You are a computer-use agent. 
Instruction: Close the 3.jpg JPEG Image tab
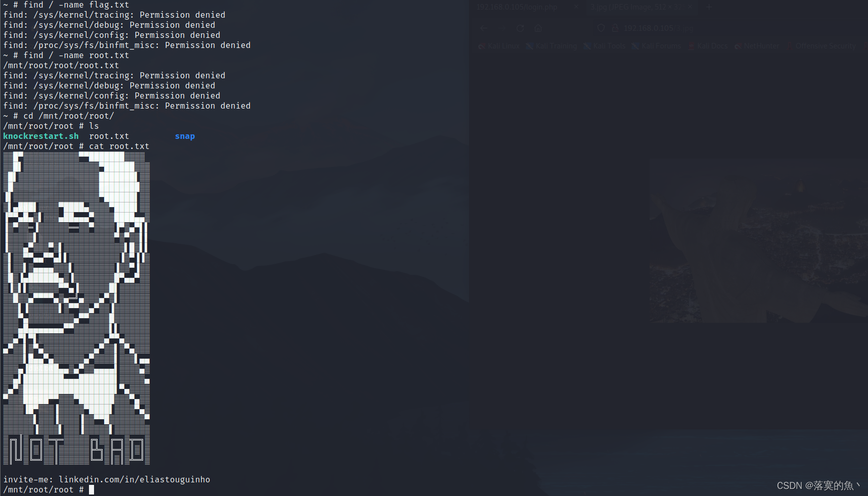pyautogui.click(x=691, y=8)
